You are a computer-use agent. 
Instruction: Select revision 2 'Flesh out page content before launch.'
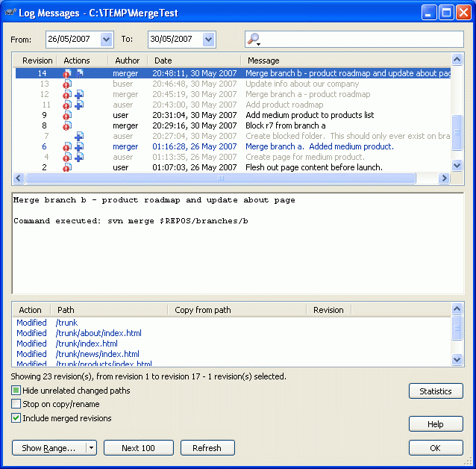click(x=233, y=167)
